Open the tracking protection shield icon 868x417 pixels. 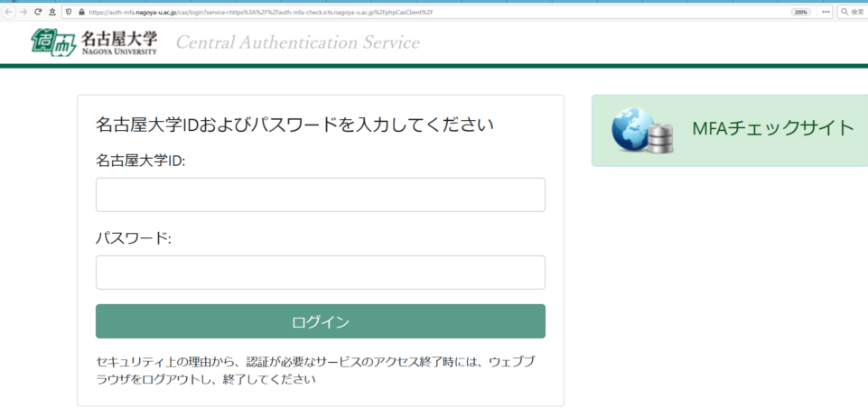pyautogui.click(x=69, y=12)
